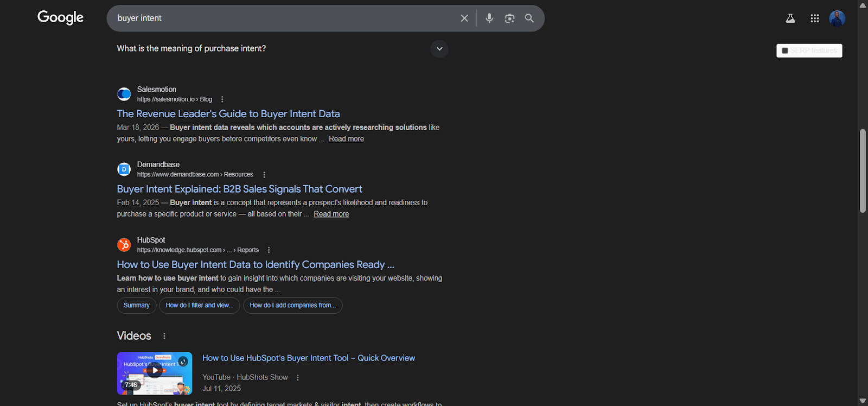The height and width of the screenshot is (406, 868).
Task: Open more options for HubShots Show video
Action: point(297,378)
